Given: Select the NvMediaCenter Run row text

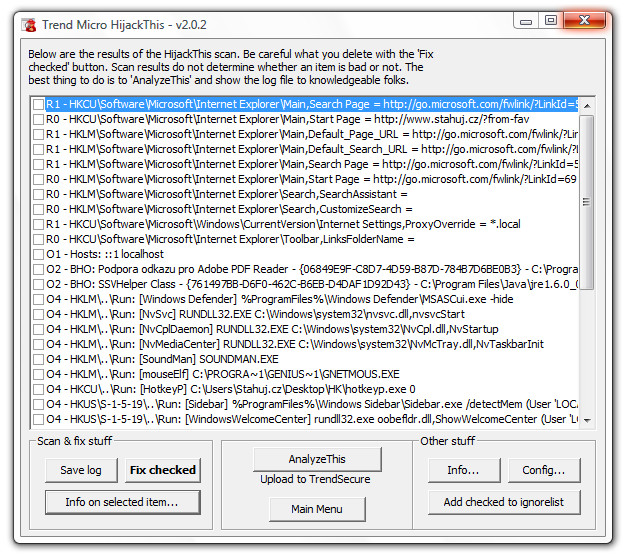Looking at the screenshot, I should click(295, 344).
